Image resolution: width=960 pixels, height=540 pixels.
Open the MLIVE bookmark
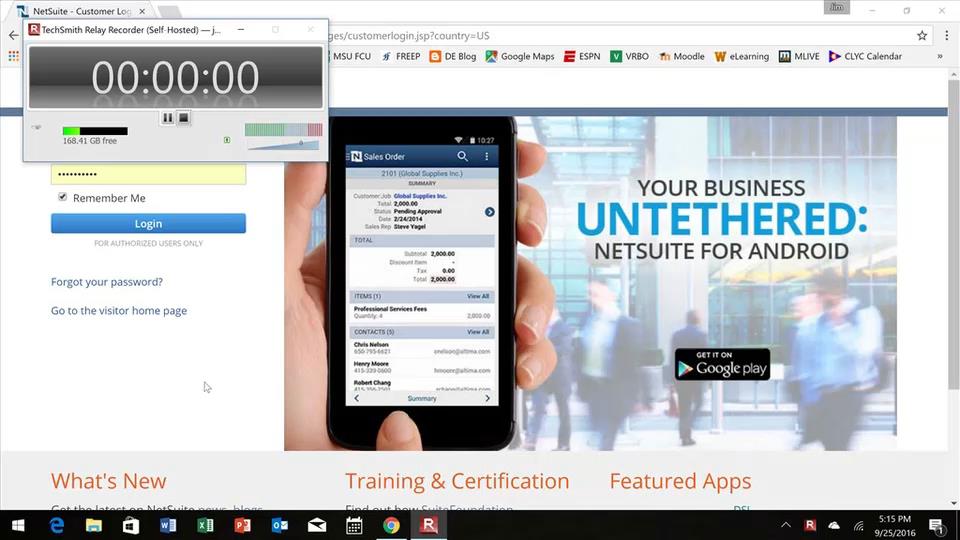point(799,56)
